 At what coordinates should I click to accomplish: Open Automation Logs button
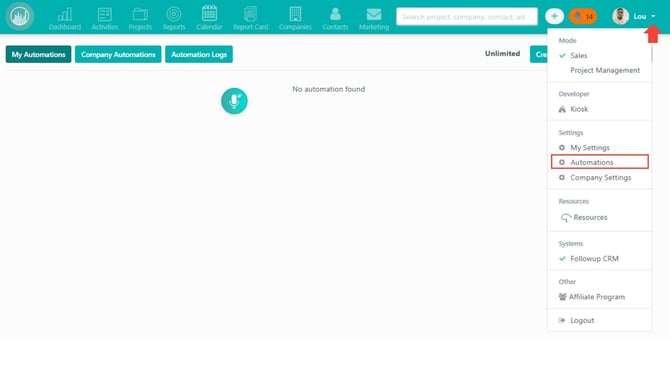point(199,54)
